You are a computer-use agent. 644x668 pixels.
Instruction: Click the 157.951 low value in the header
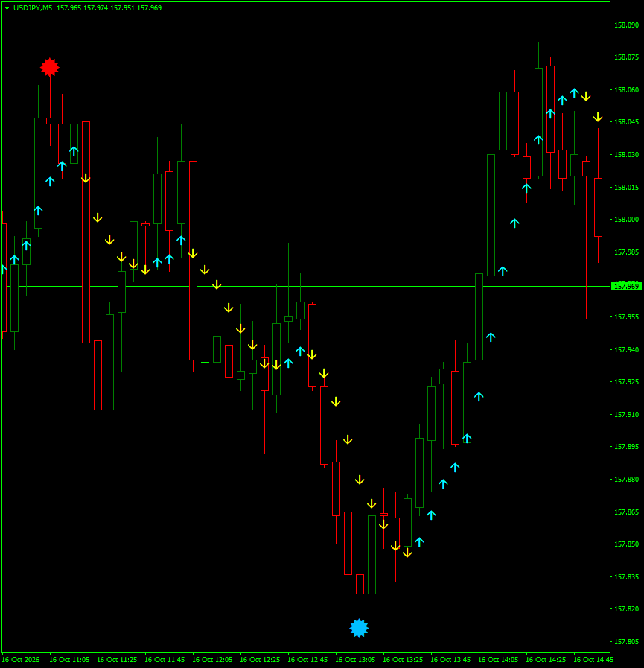click(122, 8)
